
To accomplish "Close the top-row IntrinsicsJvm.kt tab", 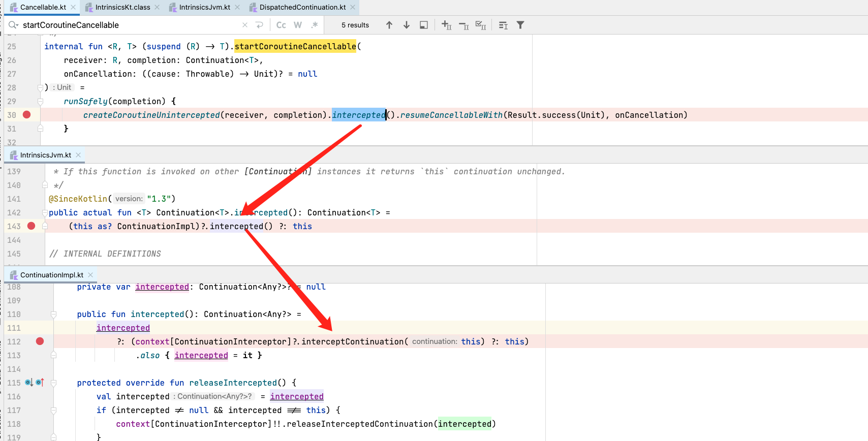I will point(237,7).
